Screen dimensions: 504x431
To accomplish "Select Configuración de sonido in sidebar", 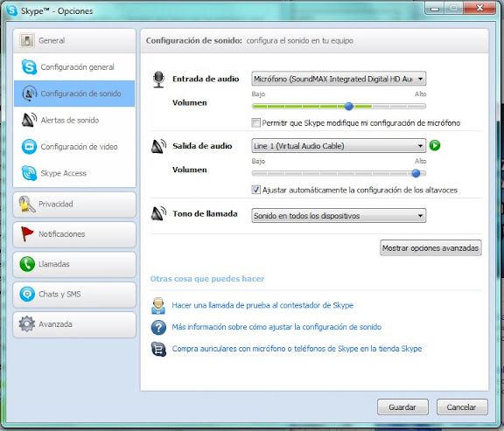I will (x=74, y=94).
